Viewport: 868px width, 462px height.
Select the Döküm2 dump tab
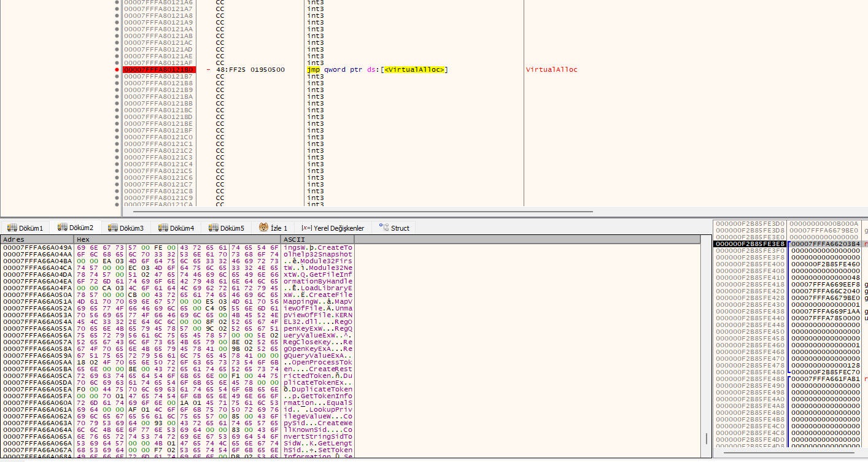click(x=76, y=227)
